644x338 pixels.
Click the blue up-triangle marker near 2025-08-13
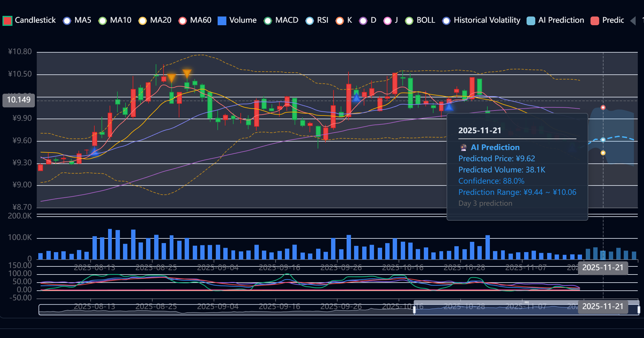pyautogui.click(x=94, y=152)
